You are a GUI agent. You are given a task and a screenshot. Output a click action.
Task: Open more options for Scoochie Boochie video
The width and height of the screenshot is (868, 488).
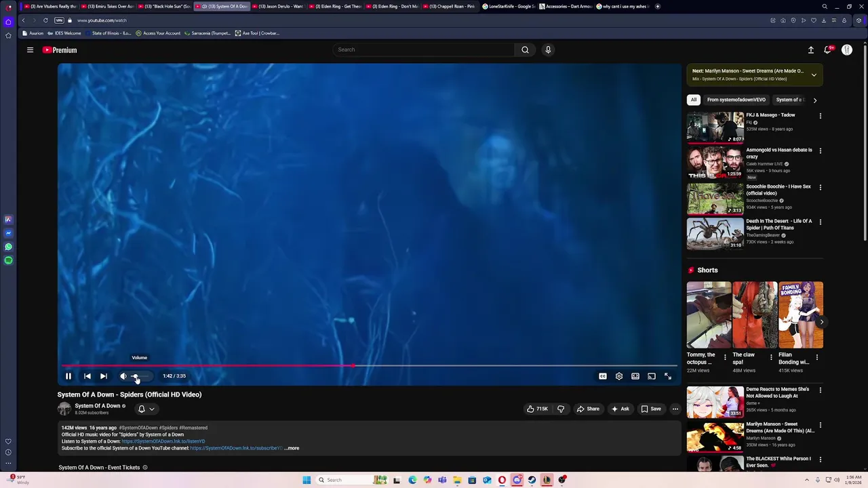tap(821, 187)
